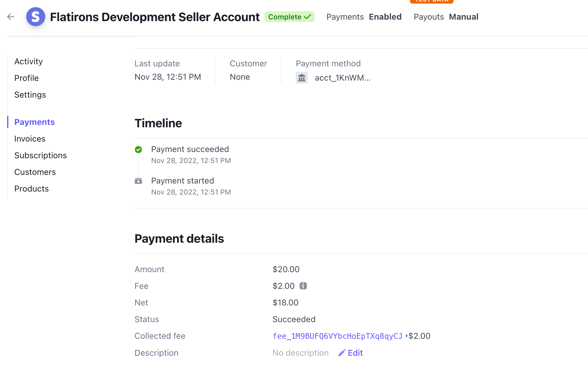Click the Flatirons Development Seller Account title
The width and height of the screenshot is (588, 370).
(x=155, y=17)
